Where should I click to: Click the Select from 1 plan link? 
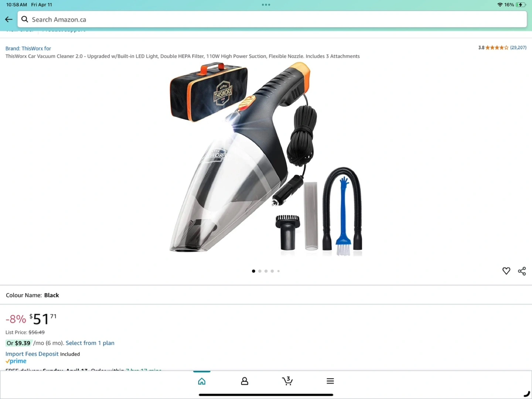coord(90,343)
